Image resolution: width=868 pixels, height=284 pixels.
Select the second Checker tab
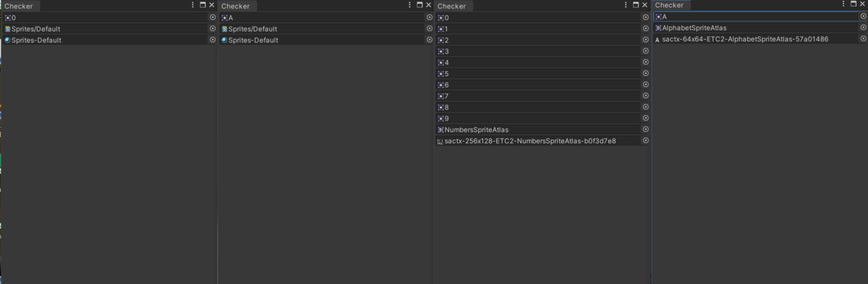237,6
